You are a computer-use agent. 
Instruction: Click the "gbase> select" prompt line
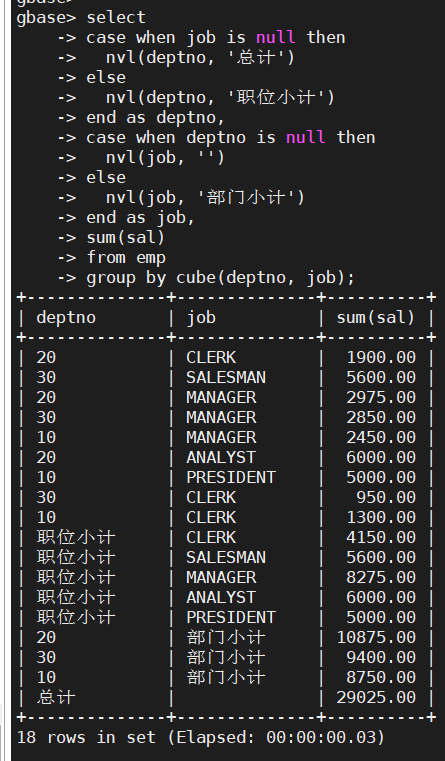81,17
